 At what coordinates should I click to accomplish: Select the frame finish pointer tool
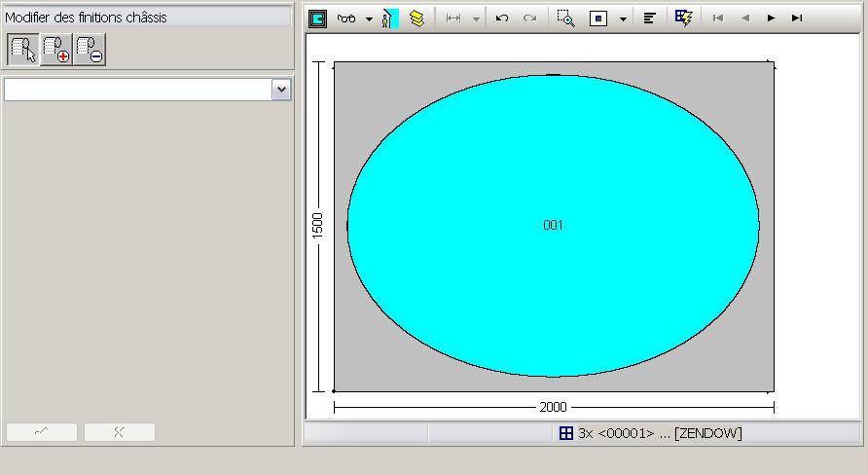click(x=23, y=50)
